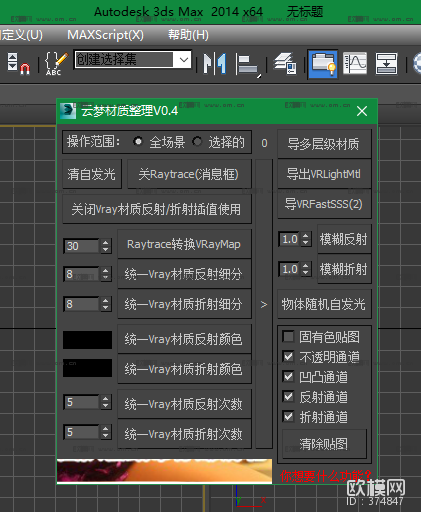Click the Raytrace转换VRayMap button
This screenshot has height=512, width=421.
click(x=184, y=244)
